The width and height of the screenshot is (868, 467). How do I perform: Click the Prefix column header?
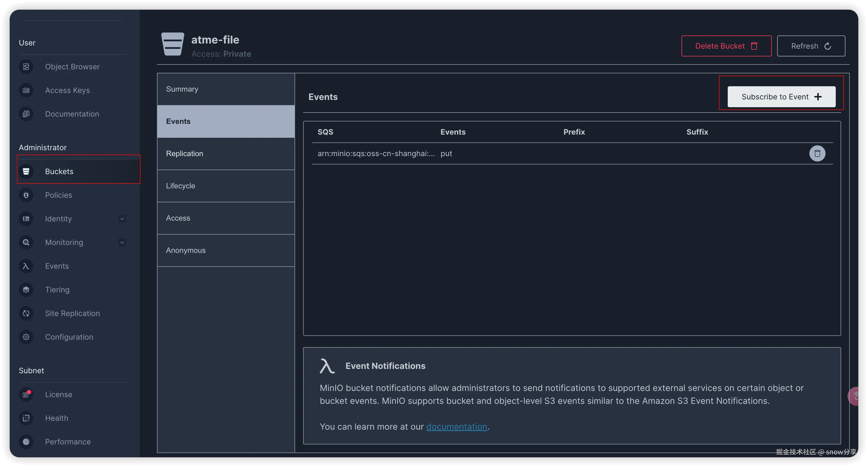tap(574, 132)
